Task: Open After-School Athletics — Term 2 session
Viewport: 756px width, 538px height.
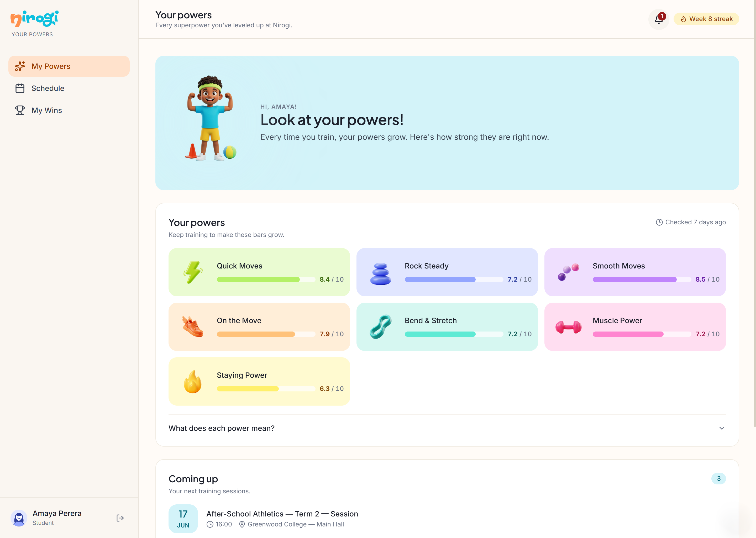Action: tap(282, 514)
